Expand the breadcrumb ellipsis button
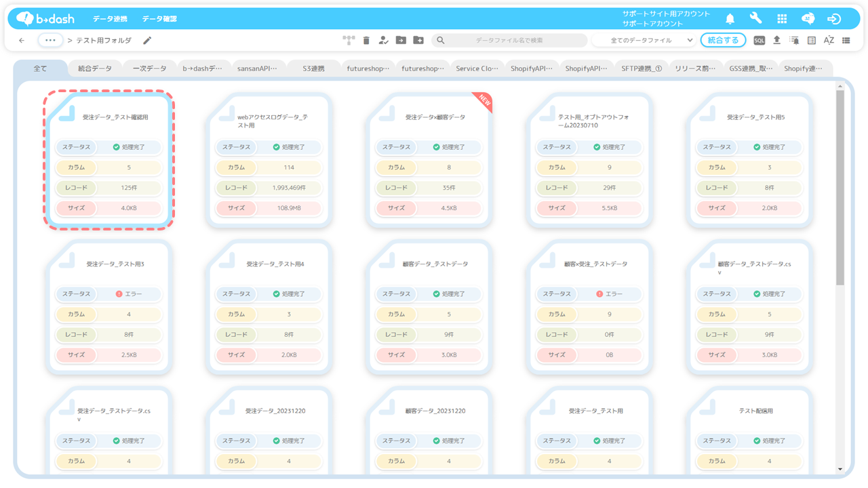 tap(51, 41)
